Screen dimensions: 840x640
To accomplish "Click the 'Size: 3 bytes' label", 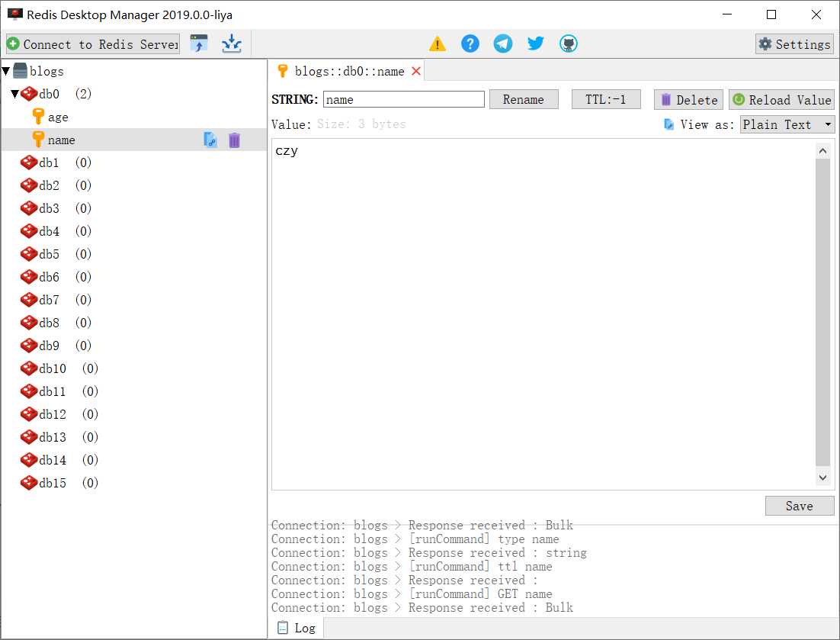I will coord(361,124).
